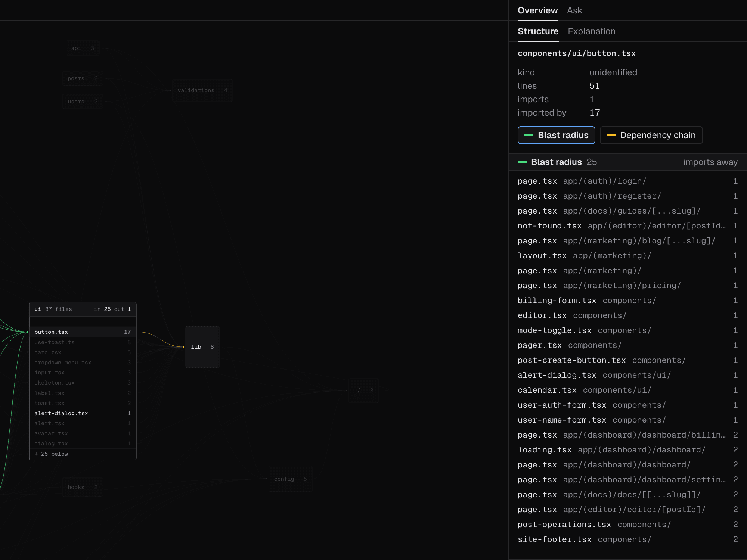Viewport: 747px width, 560px height.
Task: Click card.tsx in the ui file list
Action: click(83, 352)
